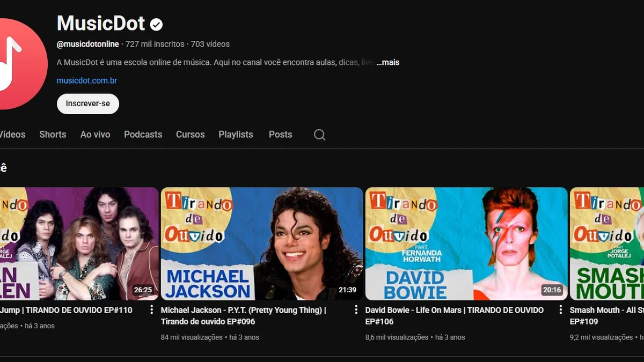
Task: Click the MusicDot channel name heading
Action: tap(101, 24)
